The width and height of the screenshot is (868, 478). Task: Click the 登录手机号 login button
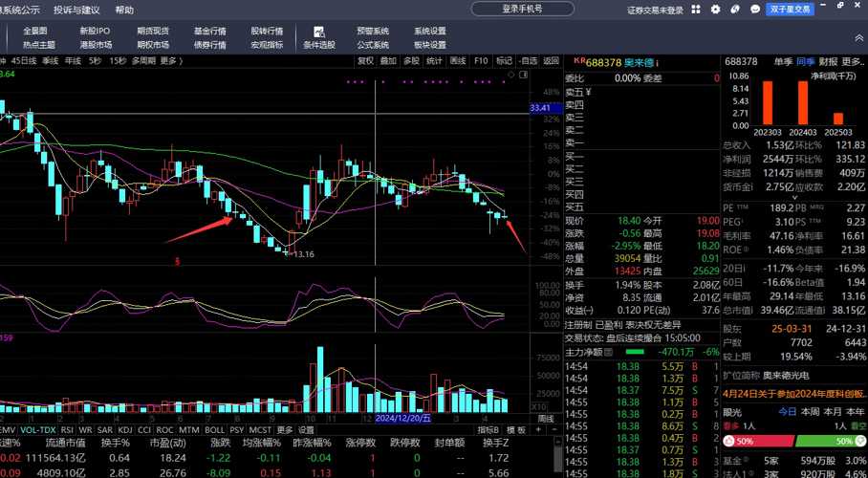coord(523,9)
